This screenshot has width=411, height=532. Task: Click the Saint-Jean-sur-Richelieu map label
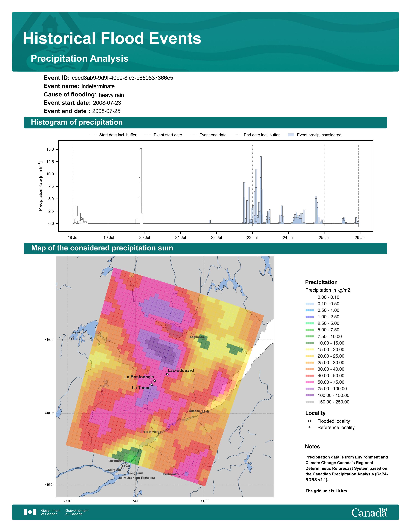click(137, 478)
